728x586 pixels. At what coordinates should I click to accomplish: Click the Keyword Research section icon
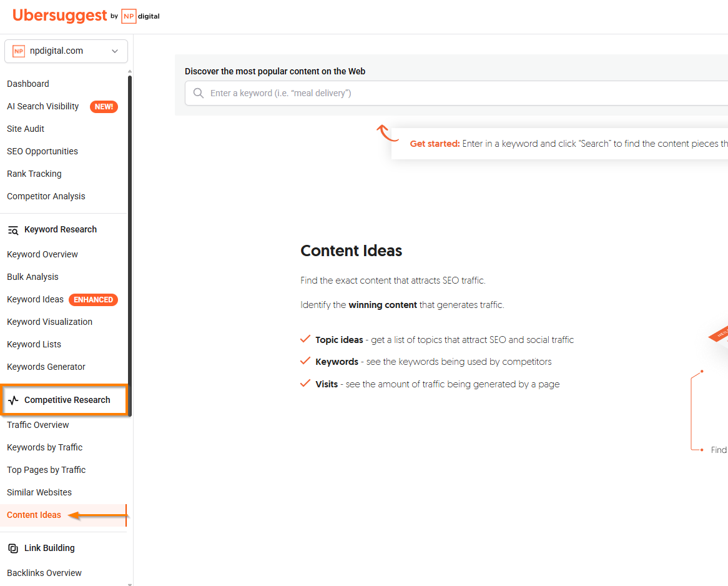[13, 230]
